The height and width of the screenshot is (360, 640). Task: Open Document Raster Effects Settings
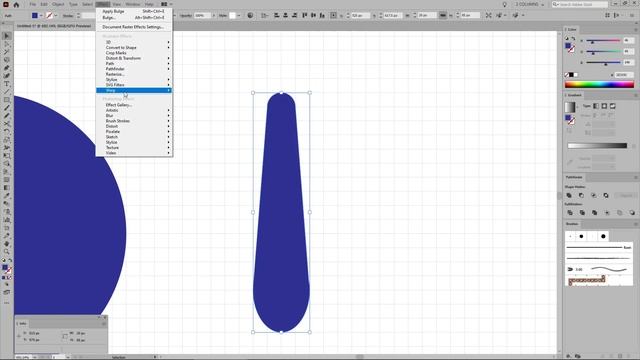click(x=134, y=27)
